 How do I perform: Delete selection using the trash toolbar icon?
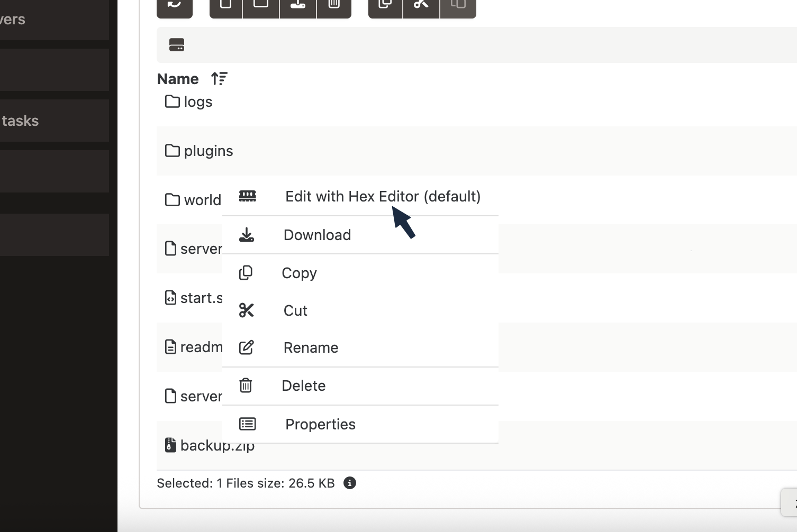pyautogui.click(x=333, y=4)
